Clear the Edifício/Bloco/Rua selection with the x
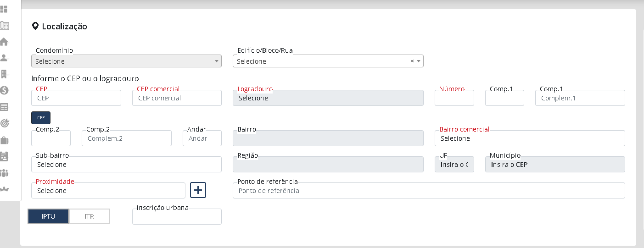 pos(412,61)
